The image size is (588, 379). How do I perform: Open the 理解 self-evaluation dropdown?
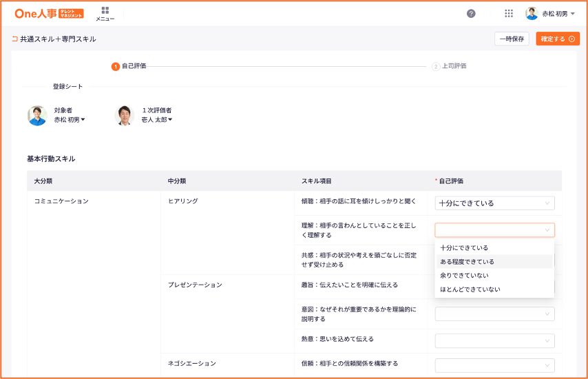tap(494, 230)
